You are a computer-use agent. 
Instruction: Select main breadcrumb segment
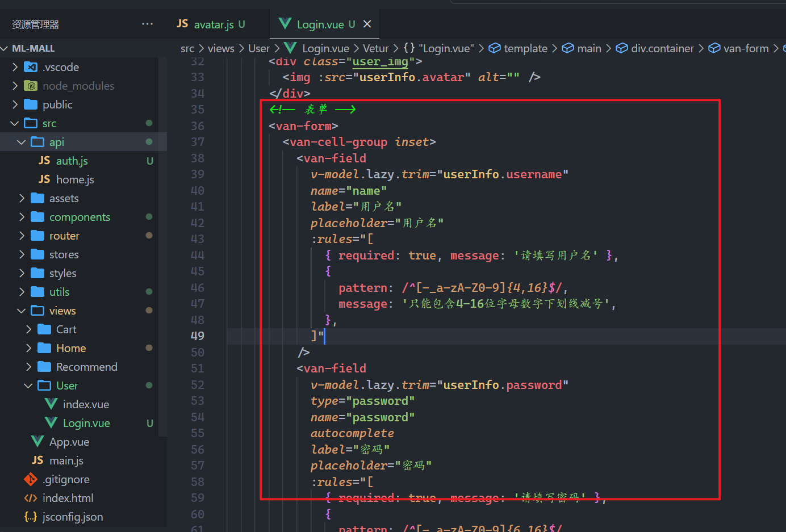click(x=582, y=48)
